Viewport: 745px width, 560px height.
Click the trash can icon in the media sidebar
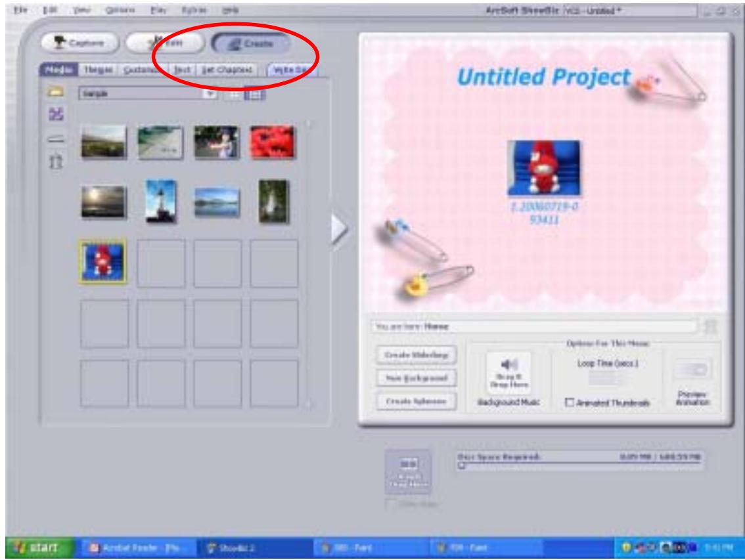tap(55, 160)
